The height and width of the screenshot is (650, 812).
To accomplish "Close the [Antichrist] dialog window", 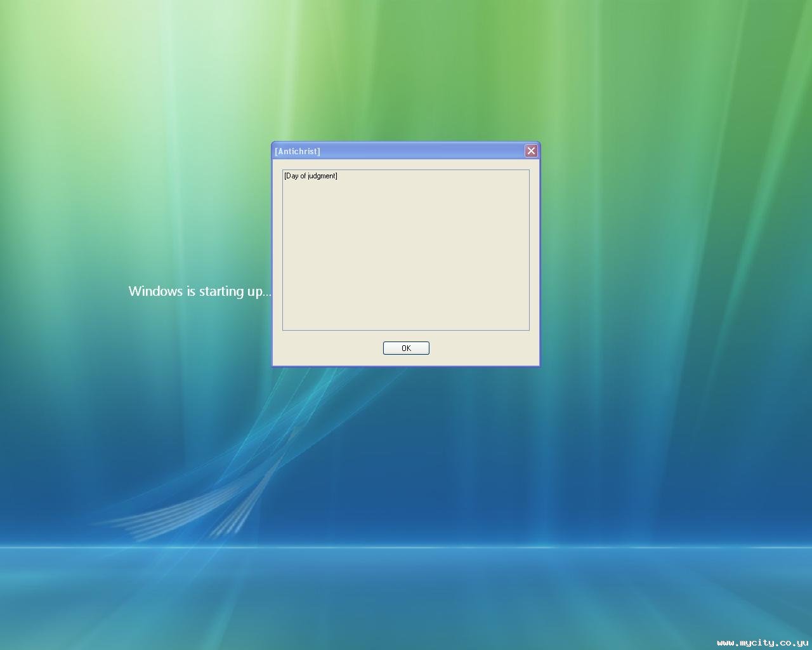I will [531, 150].
